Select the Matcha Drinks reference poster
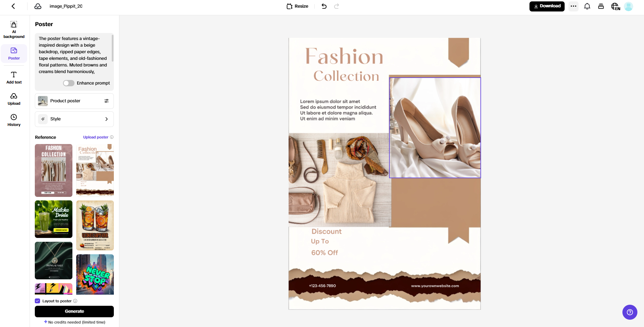The width and height of the screenshot is (644, 327). click(53, 219)
